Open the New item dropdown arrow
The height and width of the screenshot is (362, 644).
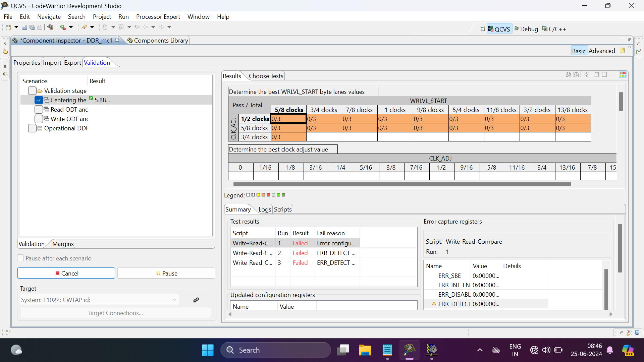tap(16, 27)
